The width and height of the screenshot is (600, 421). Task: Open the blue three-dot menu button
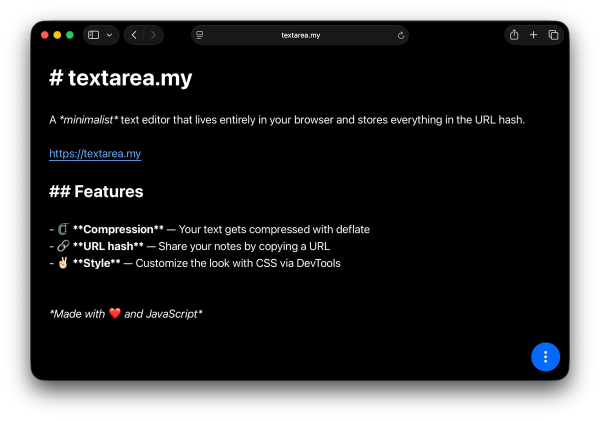point(545,356)
